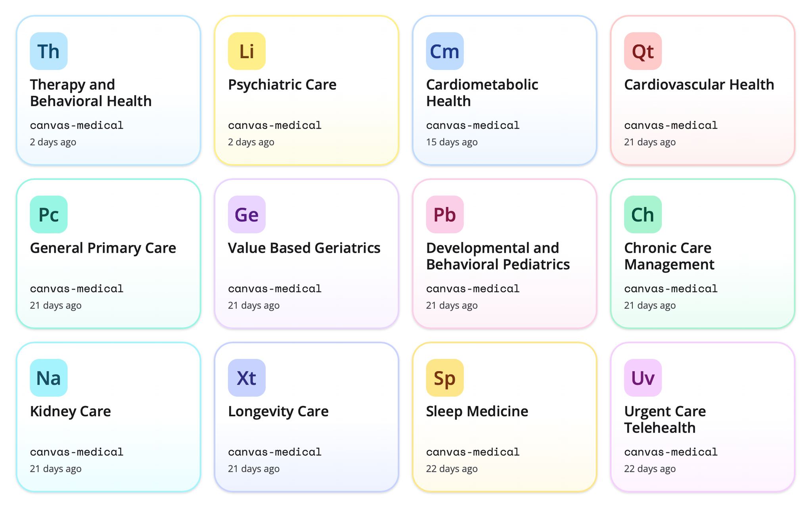Select the pink Pb icon

(445, 214)
